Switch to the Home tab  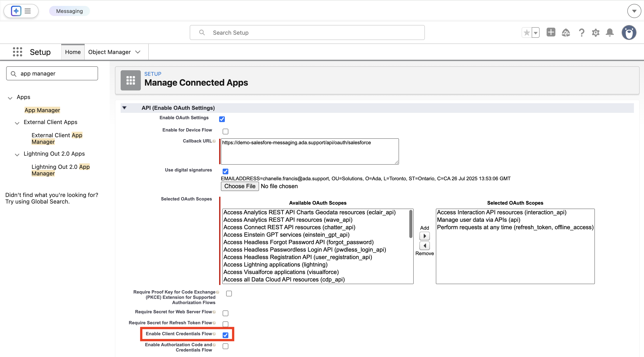click(x=73, y=52)
